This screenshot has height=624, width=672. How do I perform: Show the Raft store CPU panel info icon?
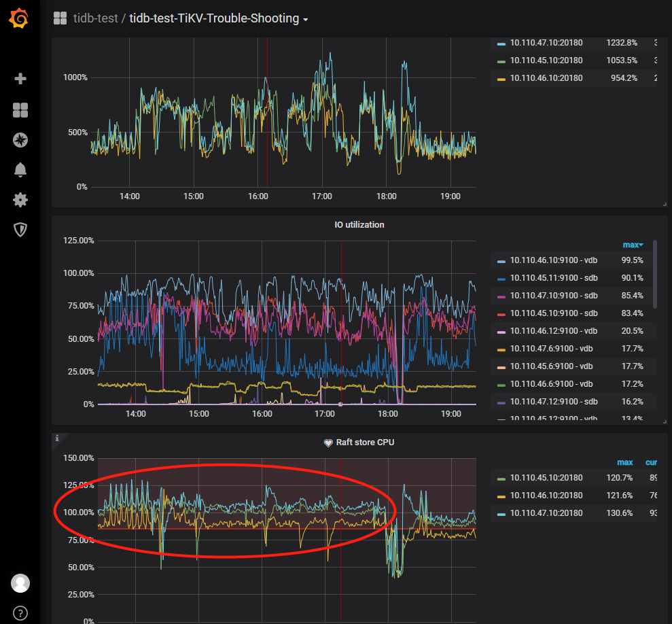point(57,438)
